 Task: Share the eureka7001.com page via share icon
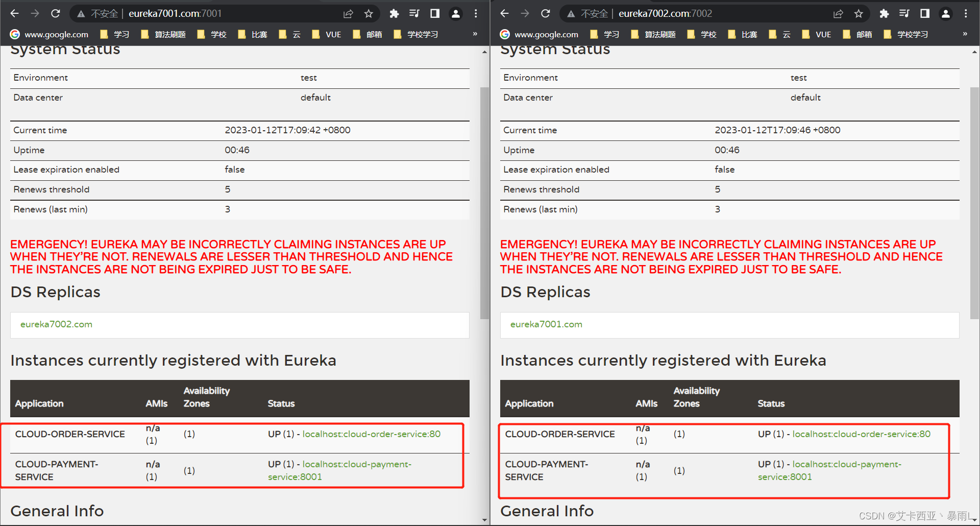tap(348, 14)
